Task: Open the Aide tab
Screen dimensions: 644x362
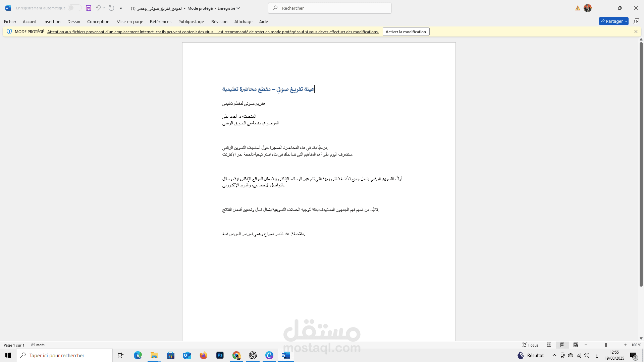Action: pos(264,21)
